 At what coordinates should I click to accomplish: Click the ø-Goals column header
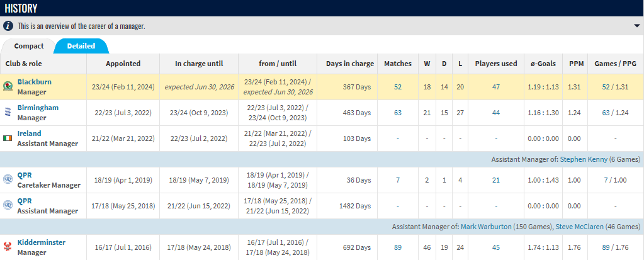point(543,64)
